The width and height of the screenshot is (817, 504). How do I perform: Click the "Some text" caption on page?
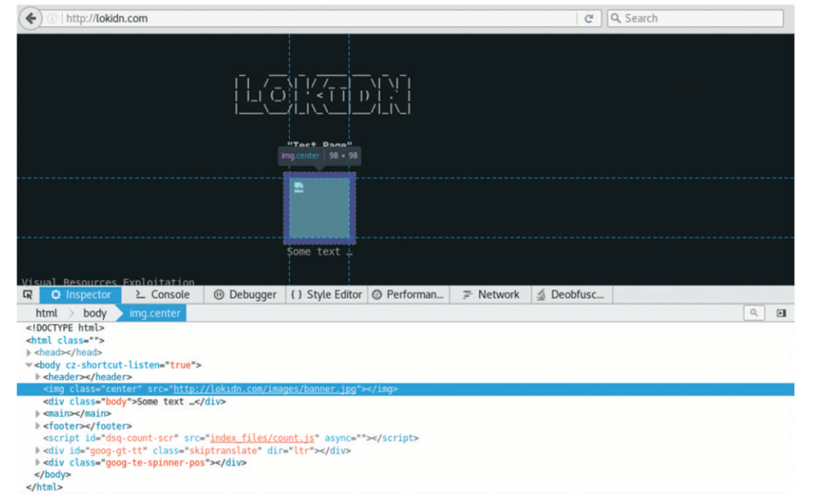point(320,252)
